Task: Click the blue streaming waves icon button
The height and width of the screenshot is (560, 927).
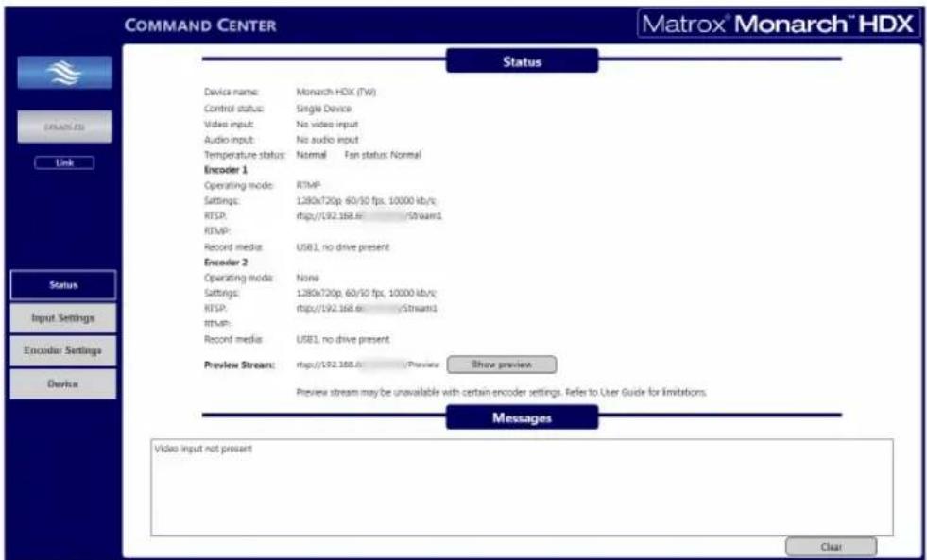Action: [x=64, y=72]
